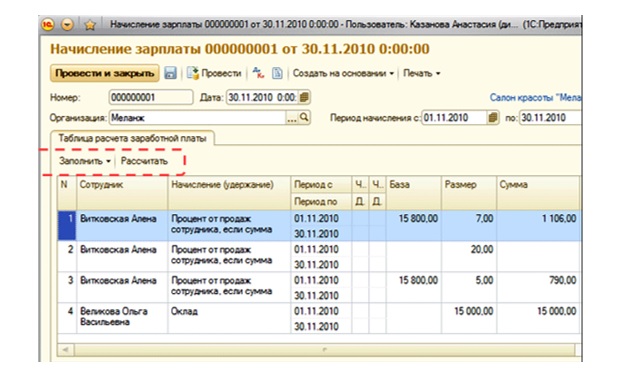628x375 pixels.
Task: Click the Рассчитать button
Action: 144,161
